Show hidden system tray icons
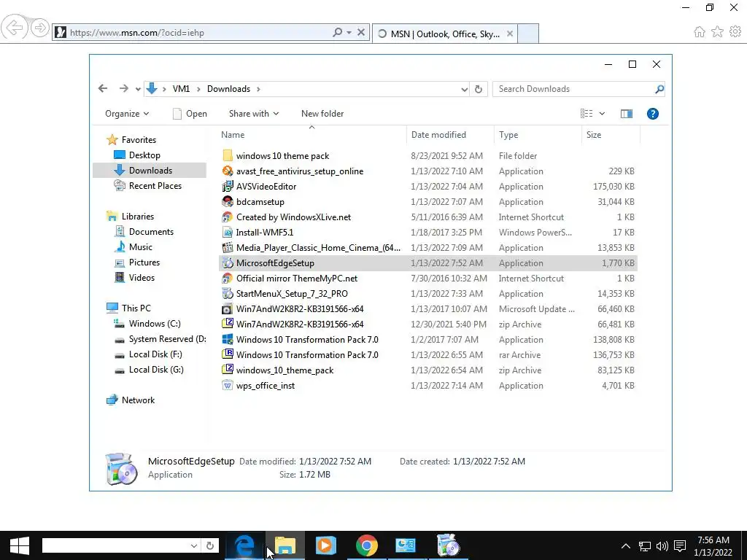The image size is (747, 560). (626, 545)
